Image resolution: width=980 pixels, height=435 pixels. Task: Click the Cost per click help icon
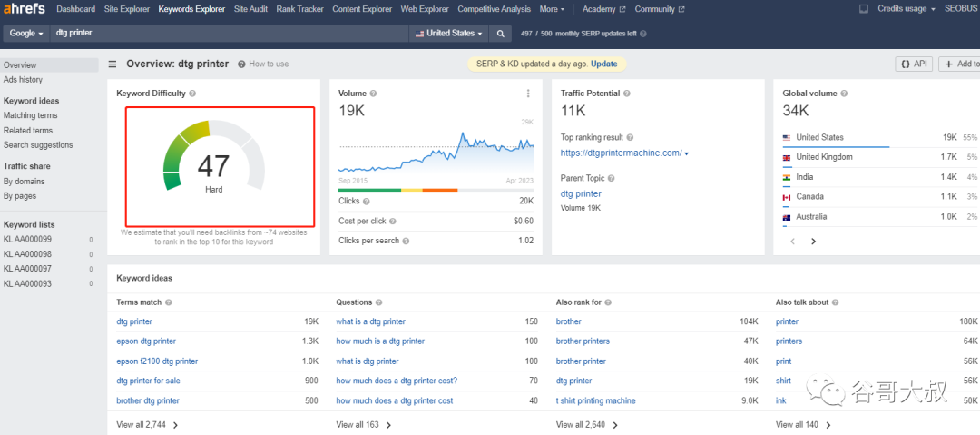point(393,221)
